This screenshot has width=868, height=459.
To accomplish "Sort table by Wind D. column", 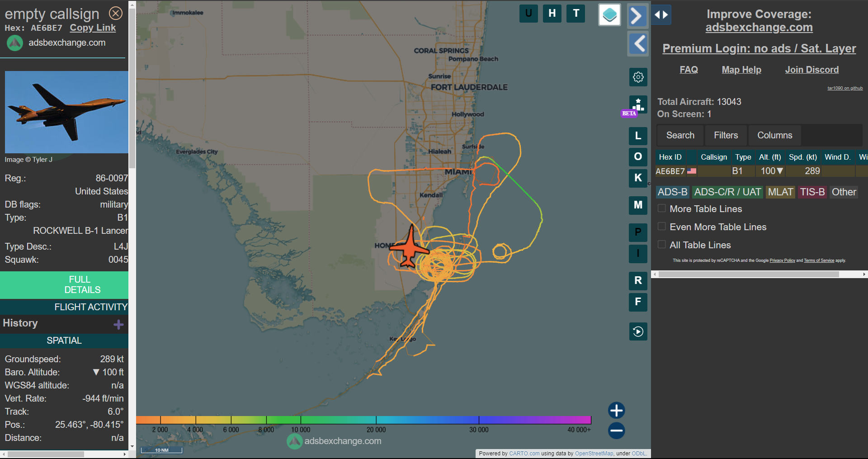I will (x=837, y=157).
